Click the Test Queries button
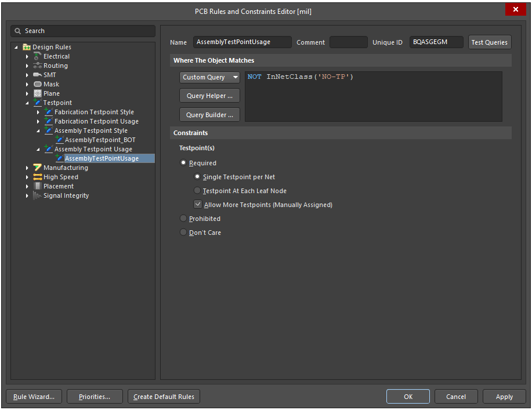The width and height of the screenshot is (532, 410). (490, 42)
